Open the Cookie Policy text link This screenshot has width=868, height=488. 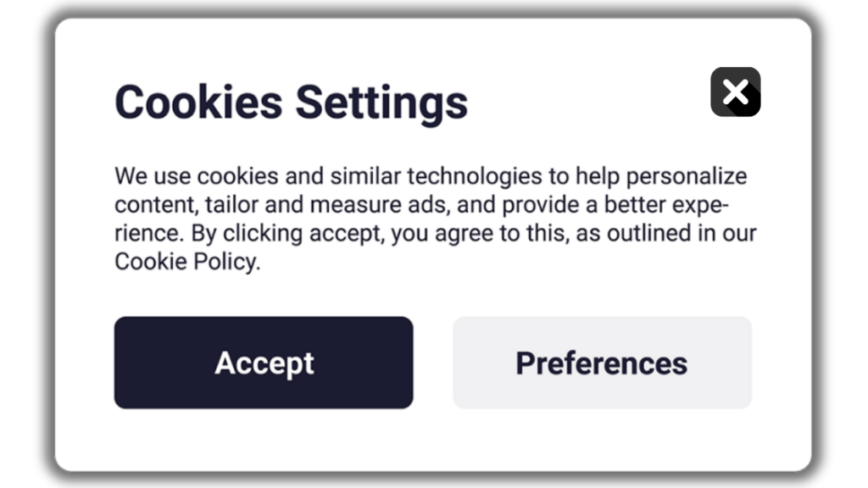click(184, 262)
